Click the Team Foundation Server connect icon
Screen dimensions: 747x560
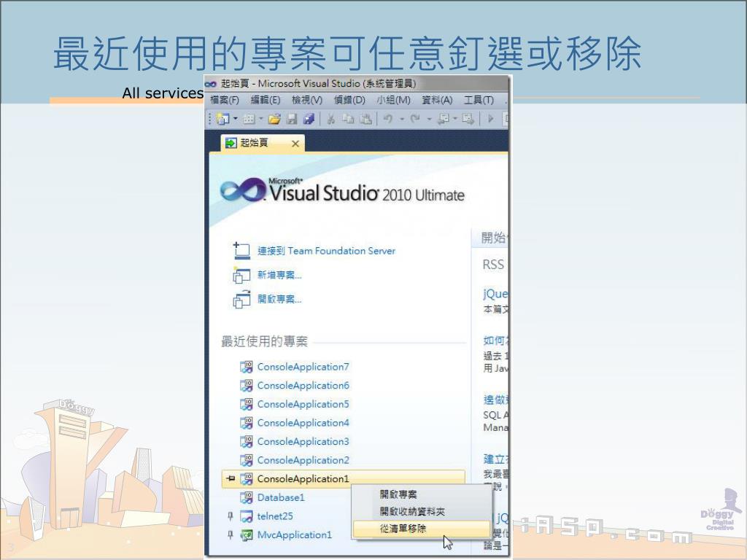(x=241, y=251)
